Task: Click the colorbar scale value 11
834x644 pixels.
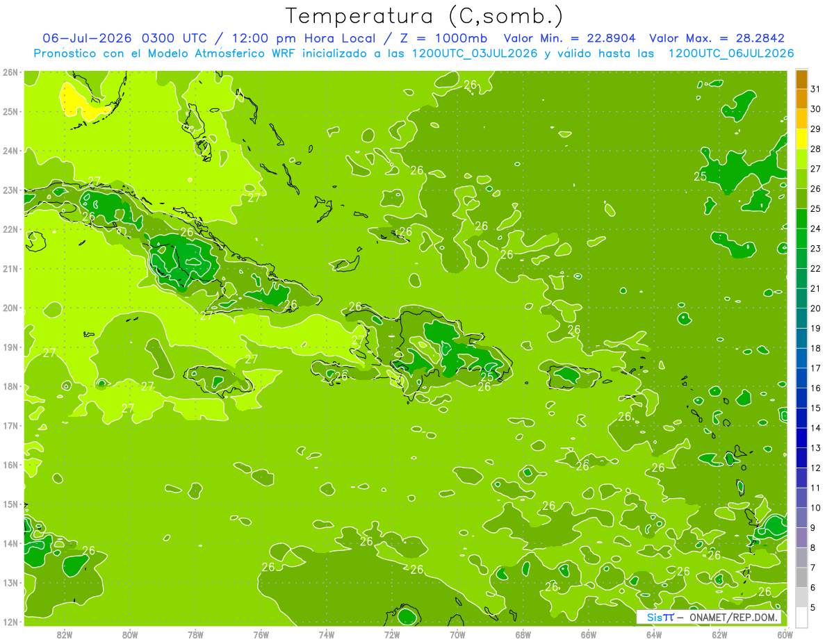Action: coord(815,488)
